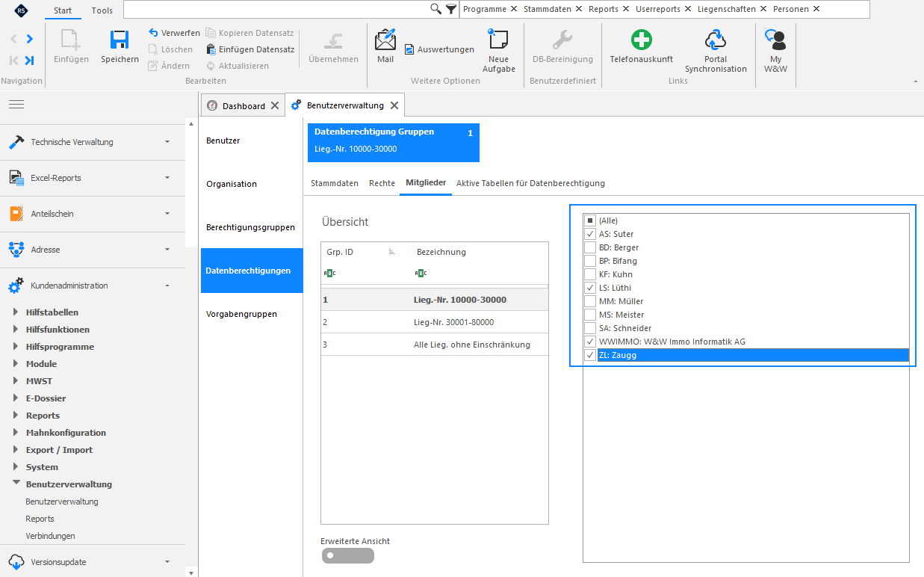Image resolution: width=924 pixels, height=577 pixels.
Task: Check the BD: Berger checkbox
Action: pos(590,247)
